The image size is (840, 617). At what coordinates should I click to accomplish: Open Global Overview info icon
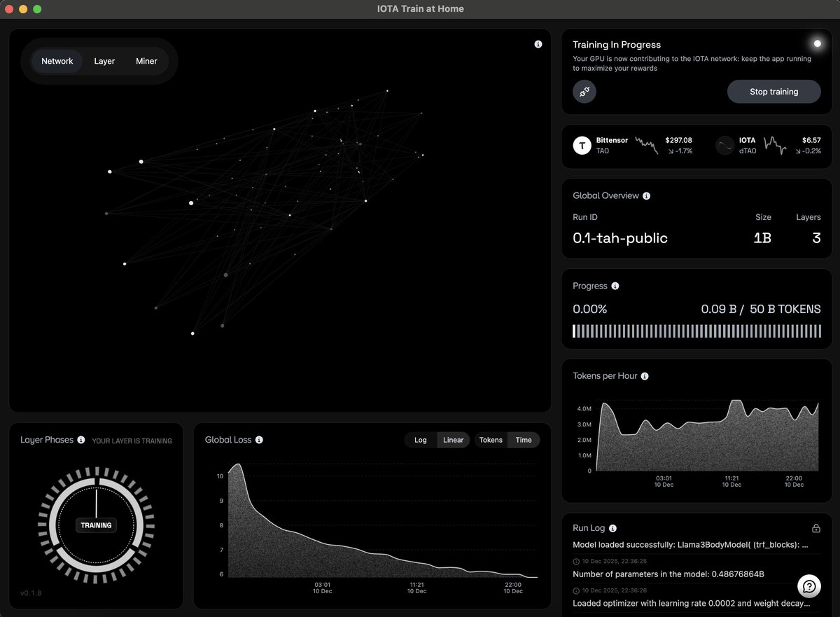[x=646, y=196]
